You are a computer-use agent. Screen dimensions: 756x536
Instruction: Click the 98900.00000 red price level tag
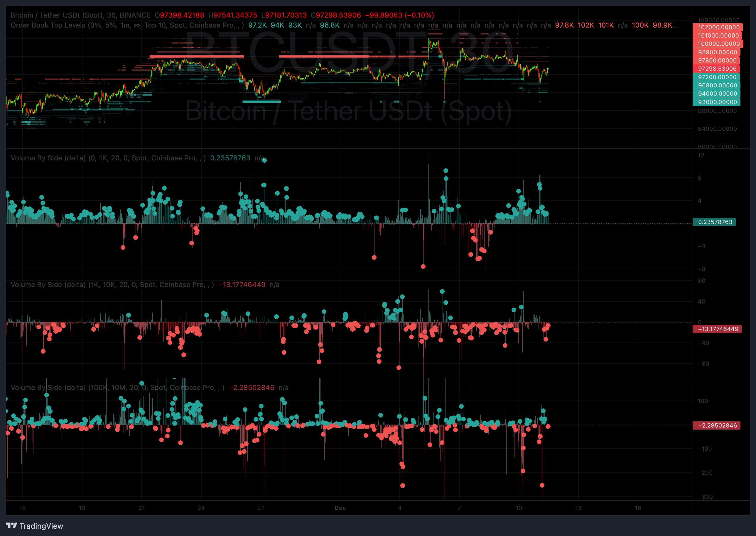(717, 52)
